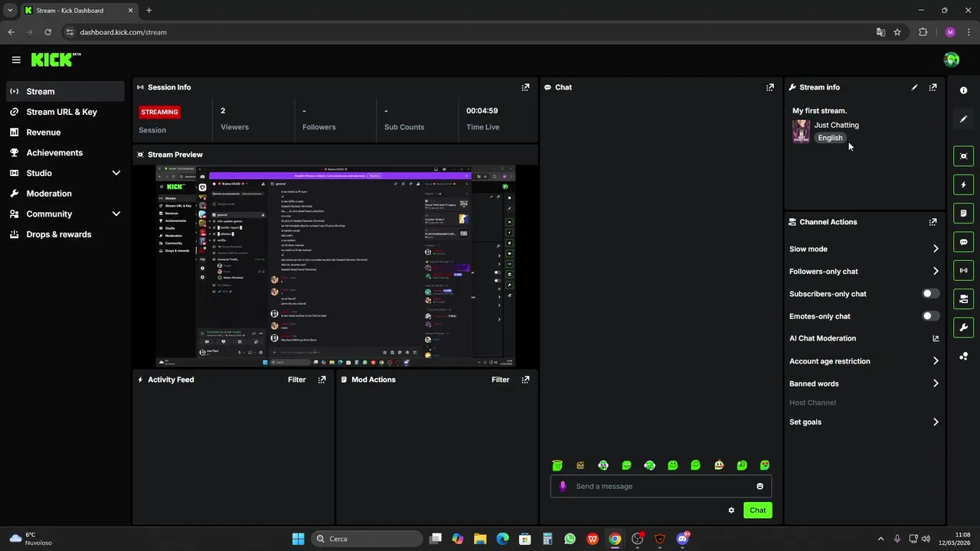
Task: Open chat settings gear icon
Action: click(x=731, y=510)
